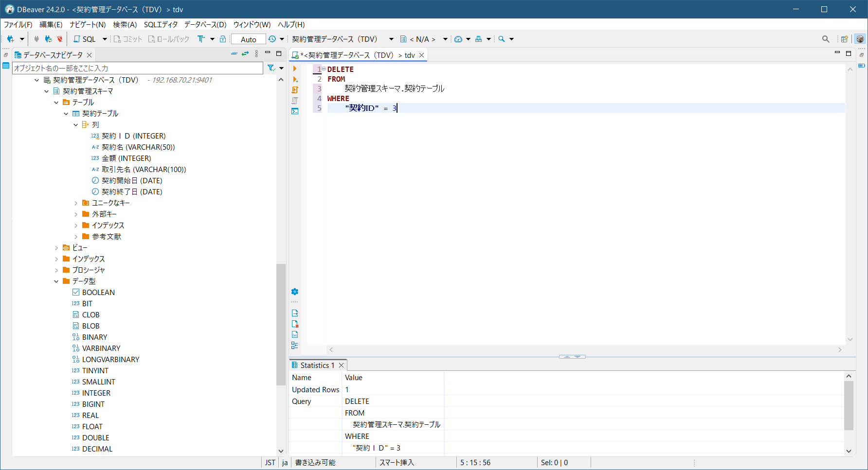Click the Auto commit mode field

pyautogui.click(x=249, y=39)
